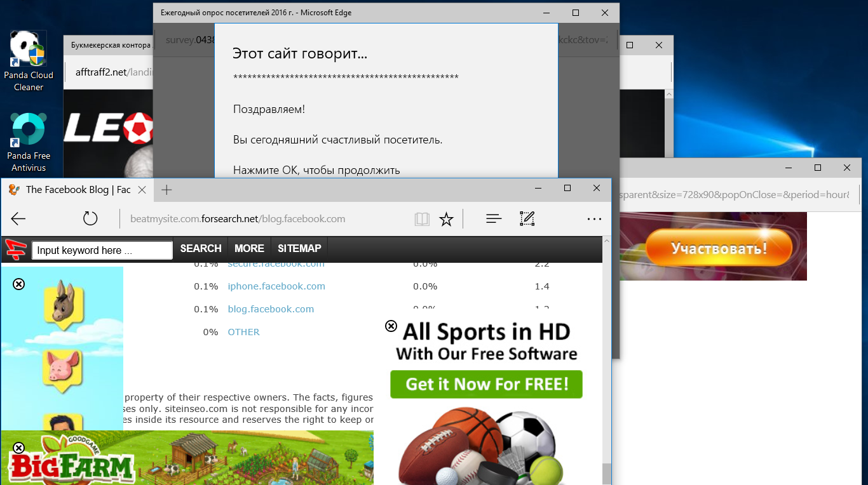Open Panda Cloud Cleaner desktop shortcut
The image size is (868, 485).
[x=29, y=62]
